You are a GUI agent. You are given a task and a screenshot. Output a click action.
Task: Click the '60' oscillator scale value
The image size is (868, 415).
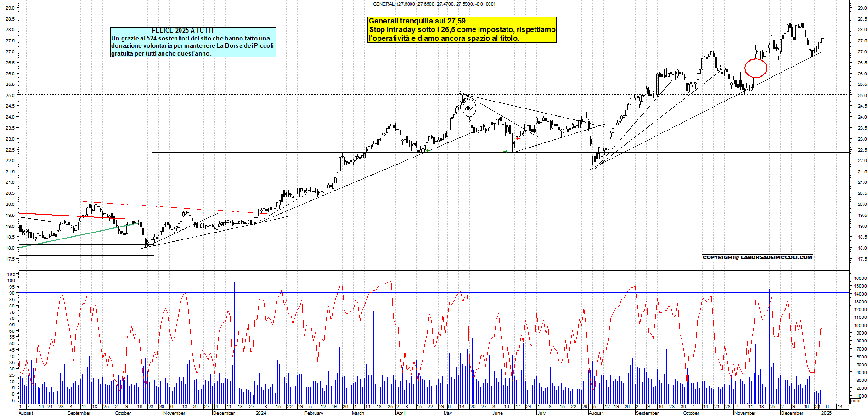(12, 331)
